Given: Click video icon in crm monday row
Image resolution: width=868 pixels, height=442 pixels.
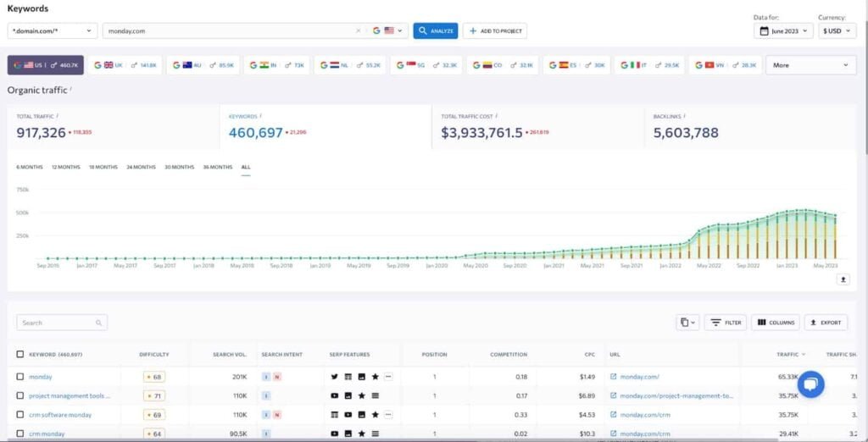Looking at the screenshot, I should point(334,434).
